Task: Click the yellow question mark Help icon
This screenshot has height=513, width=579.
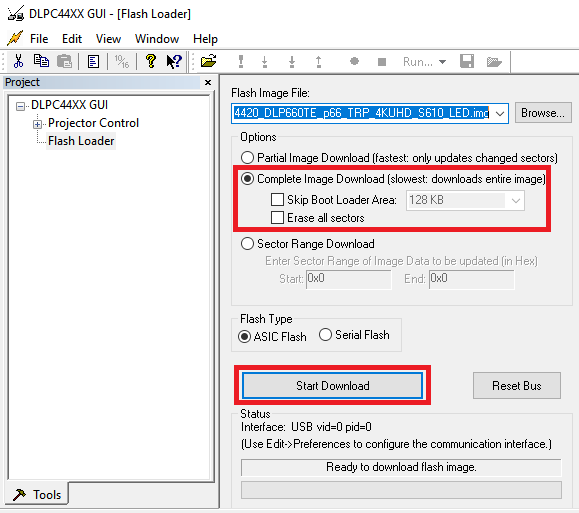Action: pos(151,61)
